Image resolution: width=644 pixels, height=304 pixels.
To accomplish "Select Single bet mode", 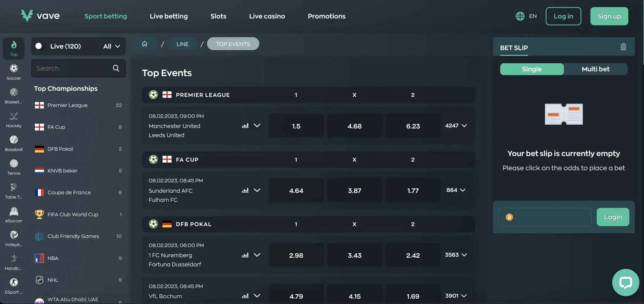I will tap(532, 69).
